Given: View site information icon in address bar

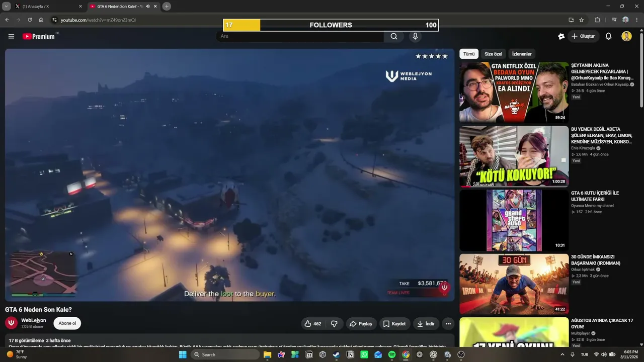Looking at the screenshot, I should point(54,20).
